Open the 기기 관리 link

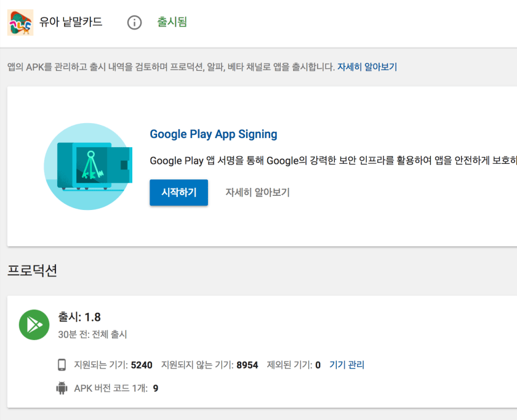click(x=347, y=365)
